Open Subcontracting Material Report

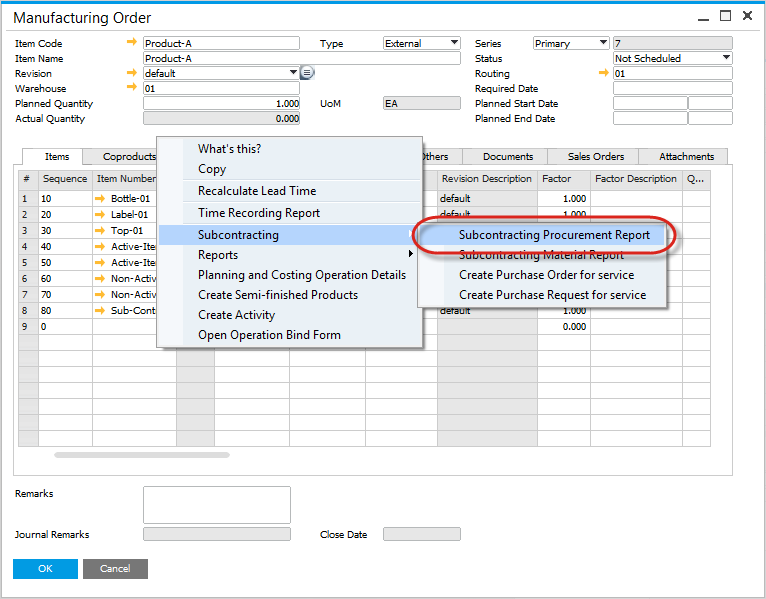[x=542, y=255]
